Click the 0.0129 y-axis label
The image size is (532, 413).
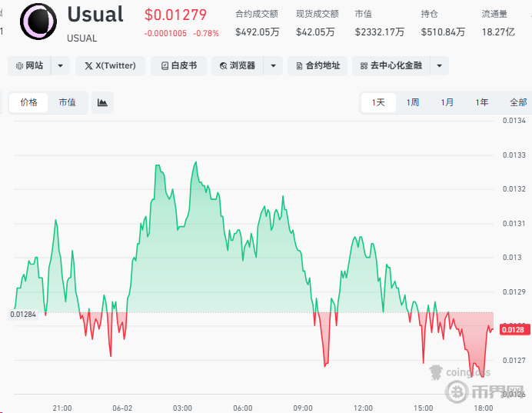point(514,291)
